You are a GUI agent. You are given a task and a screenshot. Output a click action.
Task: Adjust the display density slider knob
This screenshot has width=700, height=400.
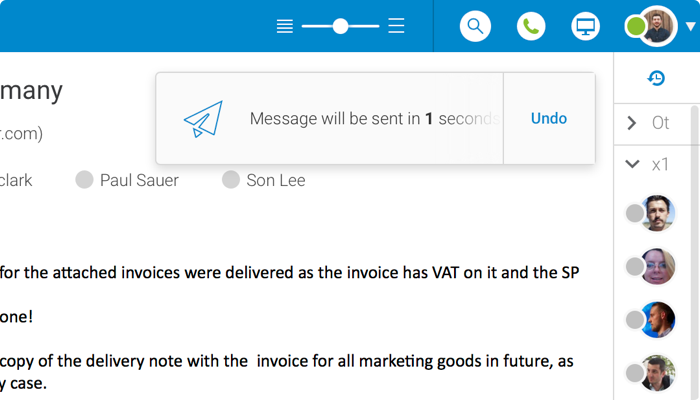tap(340, 26)
